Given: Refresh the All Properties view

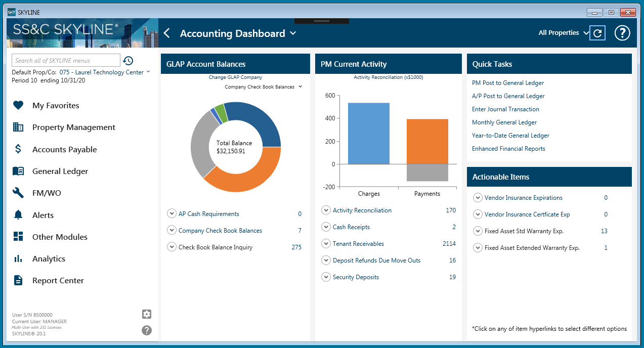Looking at the screenshot, I should pos(597,32).
